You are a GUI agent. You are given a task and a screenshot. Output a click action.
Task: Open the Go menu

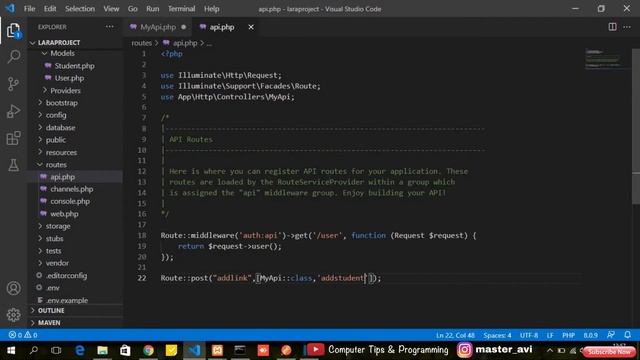coord(133,9)
